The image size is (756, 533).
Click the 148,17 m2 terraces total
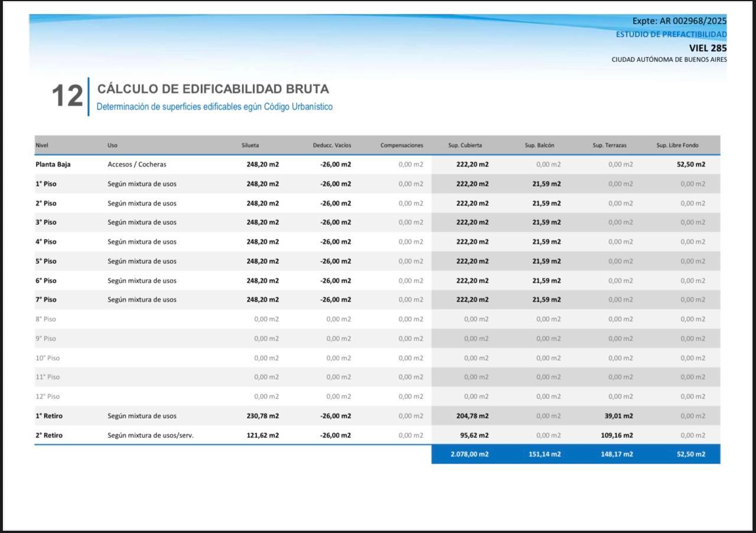[x=617, y=454]
